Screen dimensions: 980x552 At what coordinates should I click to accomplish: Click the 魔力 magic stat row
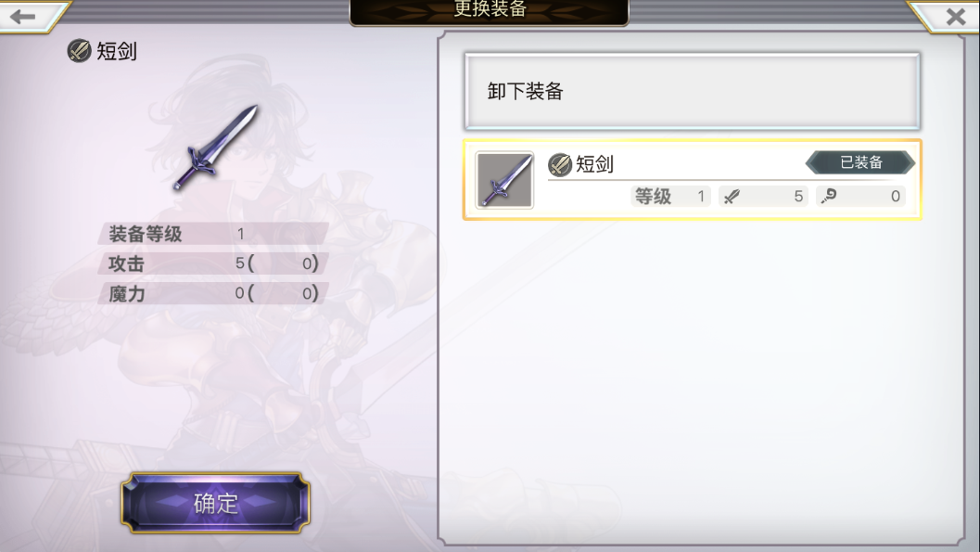click(x=213, y=293)
